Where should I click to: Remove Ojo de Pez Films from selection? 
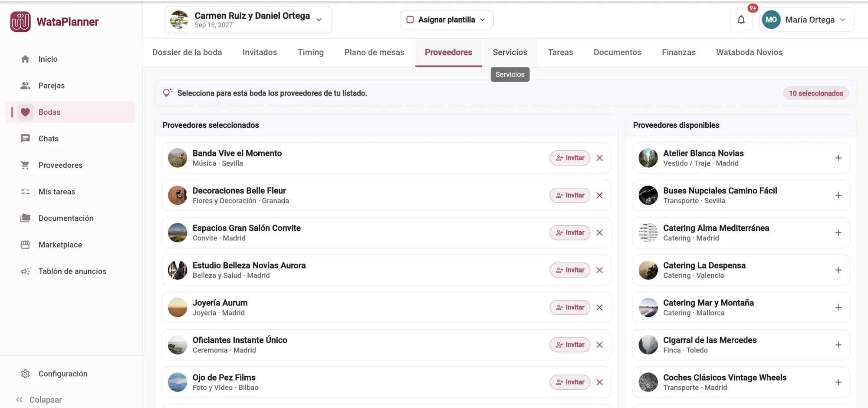[x=599, y=382]
